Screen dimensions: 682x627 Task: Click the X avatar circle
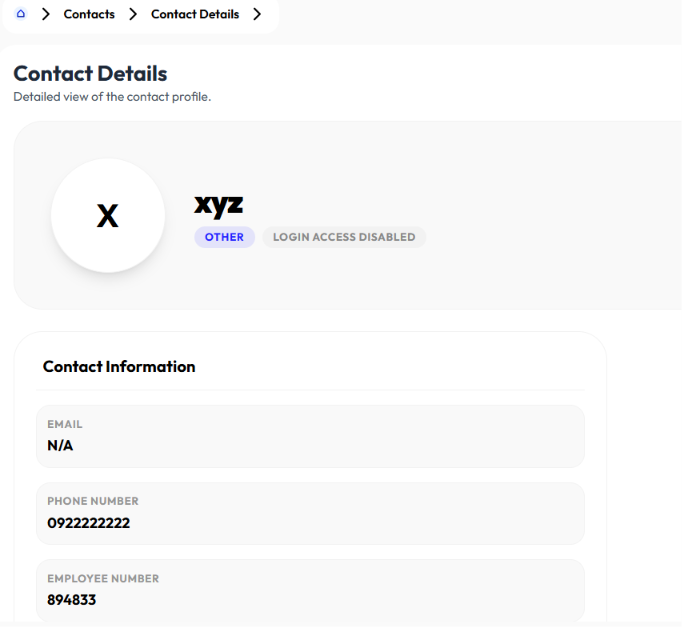pos(108,216)
